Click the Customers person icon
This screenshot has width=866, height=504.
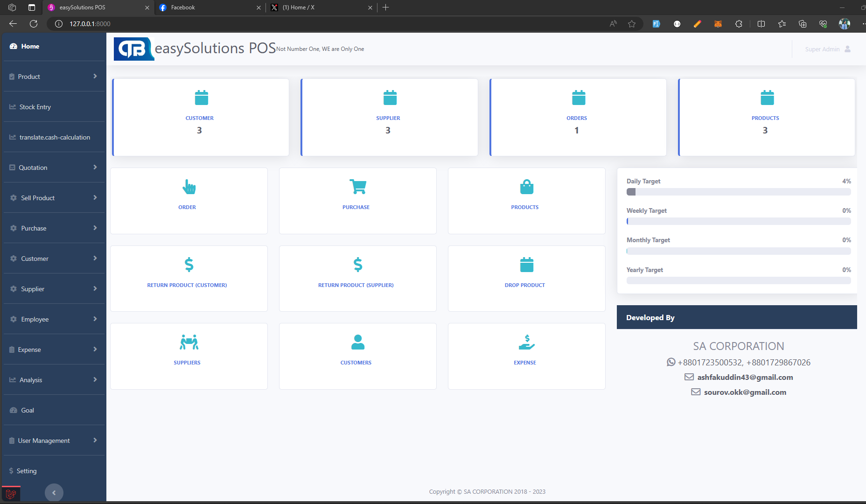(x=358, y=343)
